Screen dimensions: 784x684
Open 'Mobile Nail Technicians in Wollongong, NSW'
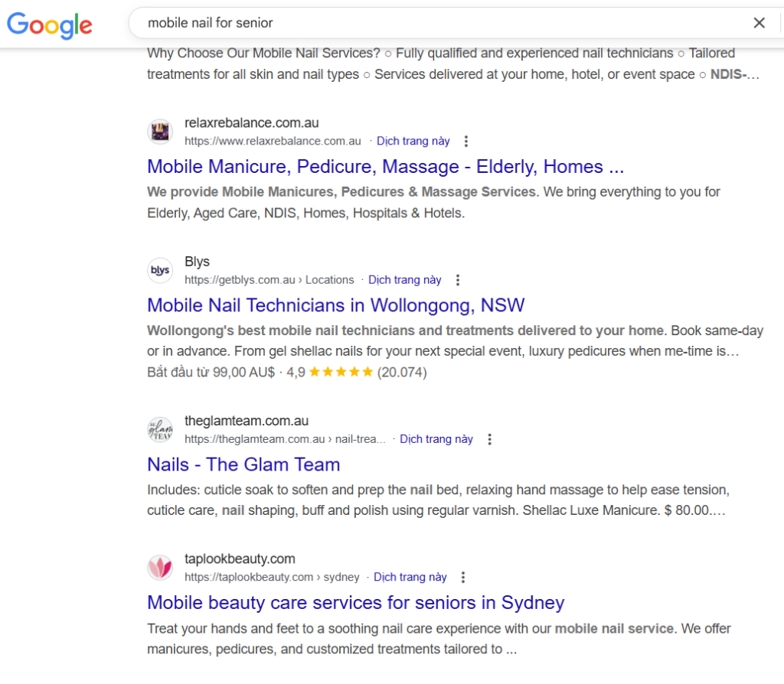335,305
